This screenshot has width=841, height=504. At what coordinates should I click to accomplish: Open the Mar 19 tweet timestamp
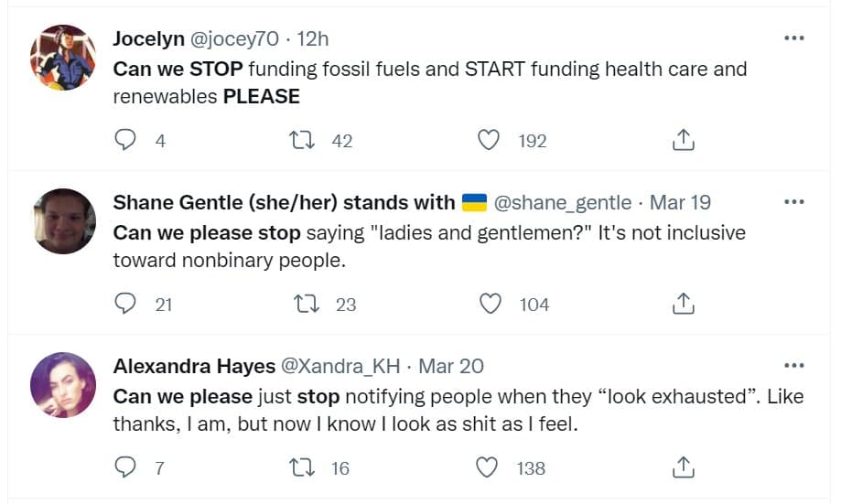click(x=680, y=202)
